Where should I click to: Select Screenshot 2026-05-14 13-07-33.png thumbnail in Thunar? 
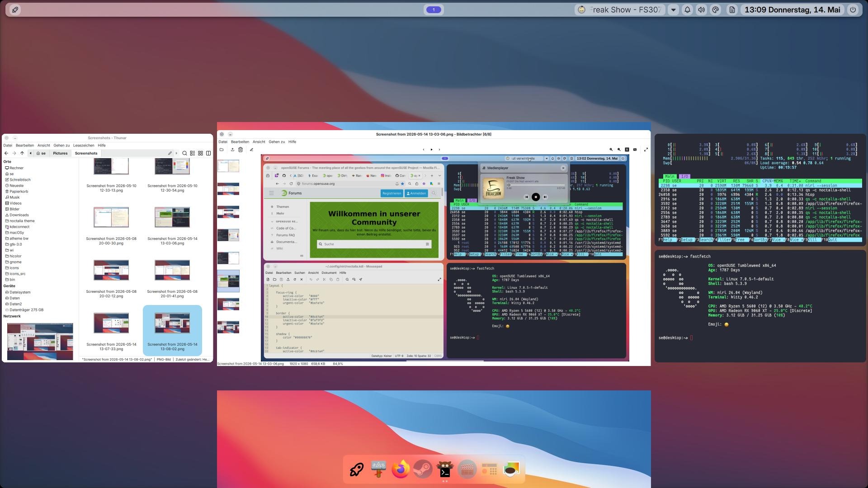point(111,323)
